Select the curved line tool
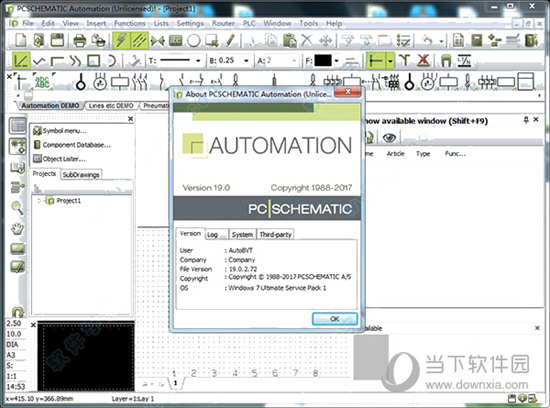 click(x=75, y=61)
